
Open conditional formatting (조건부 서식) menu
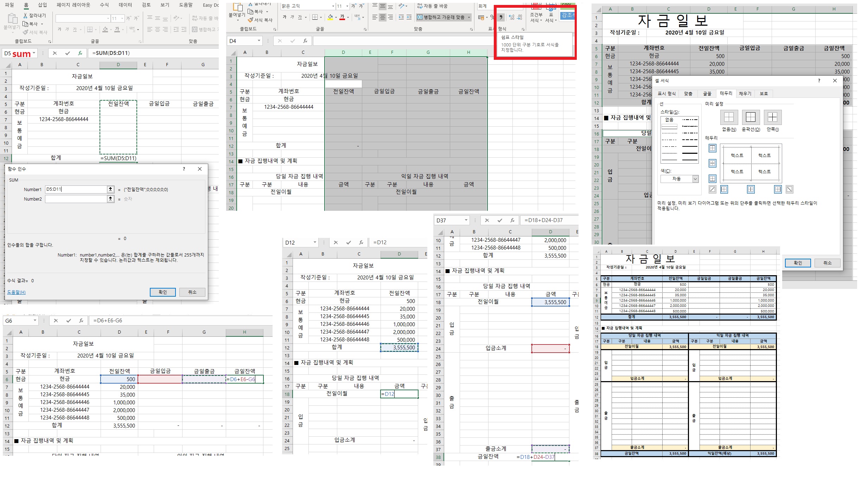click(536, 17)
